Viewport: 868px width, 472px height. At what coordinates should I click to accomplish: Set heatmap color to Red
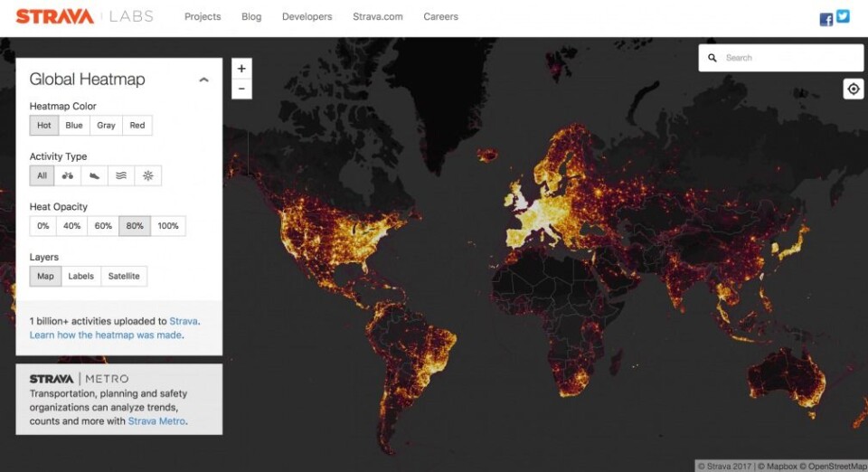(x=137, y=126)
